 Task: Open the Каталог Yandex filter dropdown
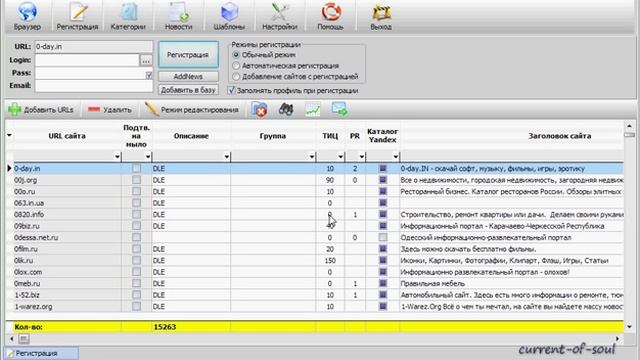395,157
